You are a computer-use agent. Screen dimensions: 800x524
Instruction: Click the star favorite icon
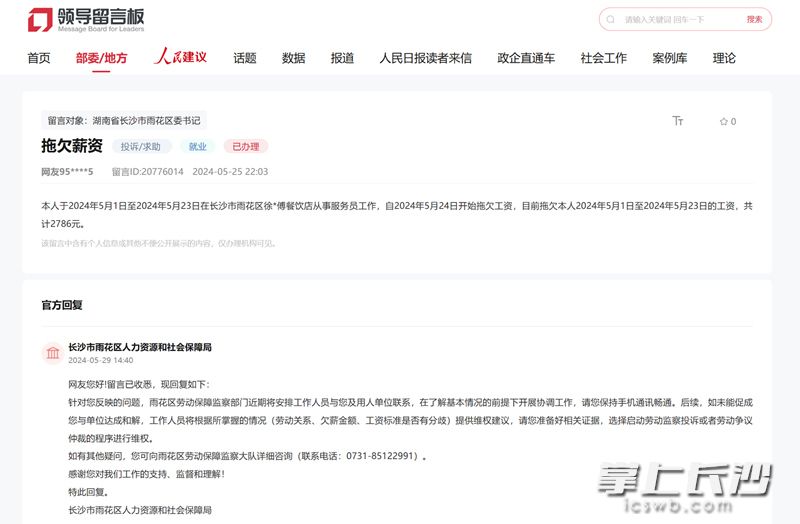pyautogui.click(x=724, y=121)
